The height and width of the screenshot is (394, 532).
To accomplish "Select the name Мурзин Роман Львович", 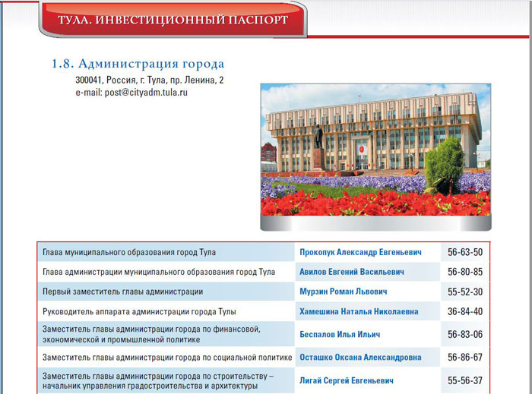I will click(x=343, y=292).
